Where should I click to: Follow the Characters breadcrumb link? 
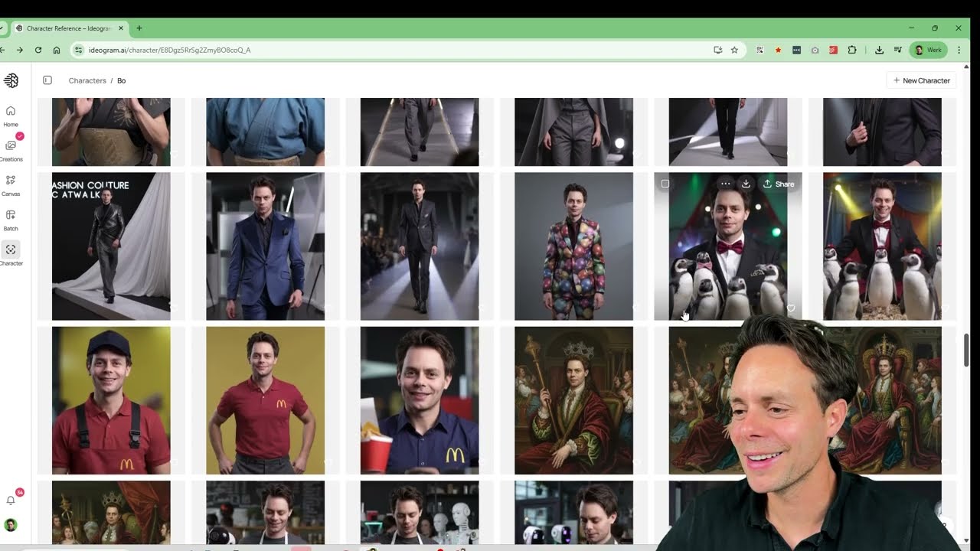click(87, 80)
